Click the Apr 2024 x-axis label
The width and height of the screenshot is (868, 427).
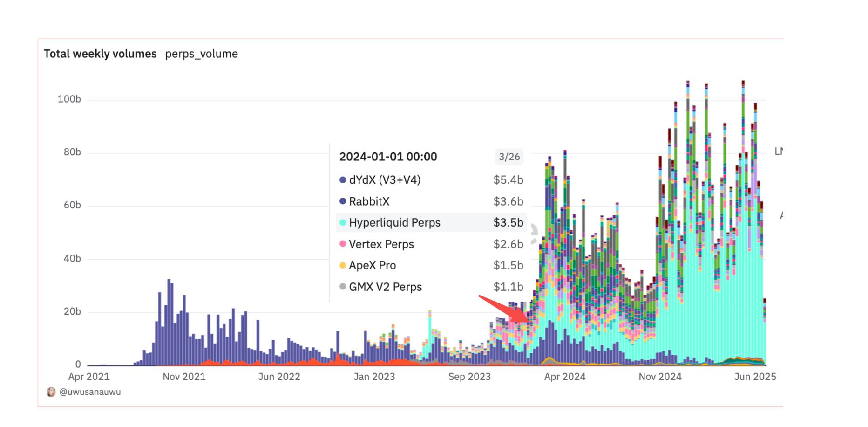click(564, 377)
